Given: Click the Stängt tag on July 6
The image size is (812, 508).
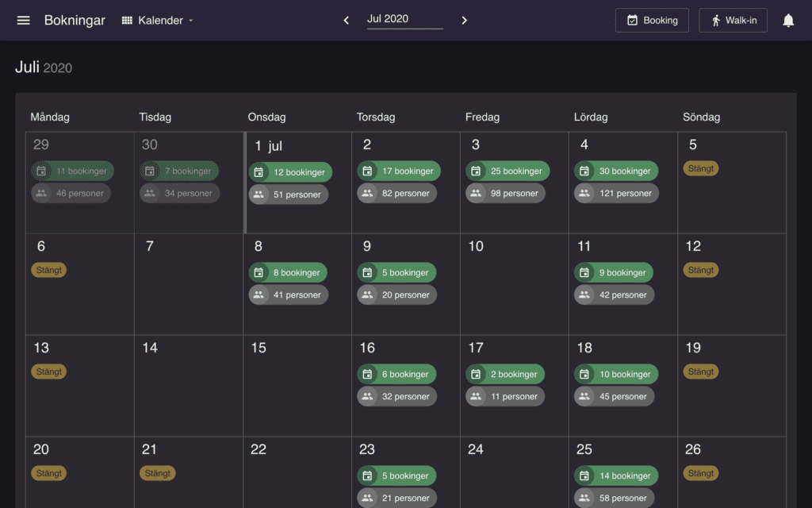Looking at the screenshot, I should (48, 270).
